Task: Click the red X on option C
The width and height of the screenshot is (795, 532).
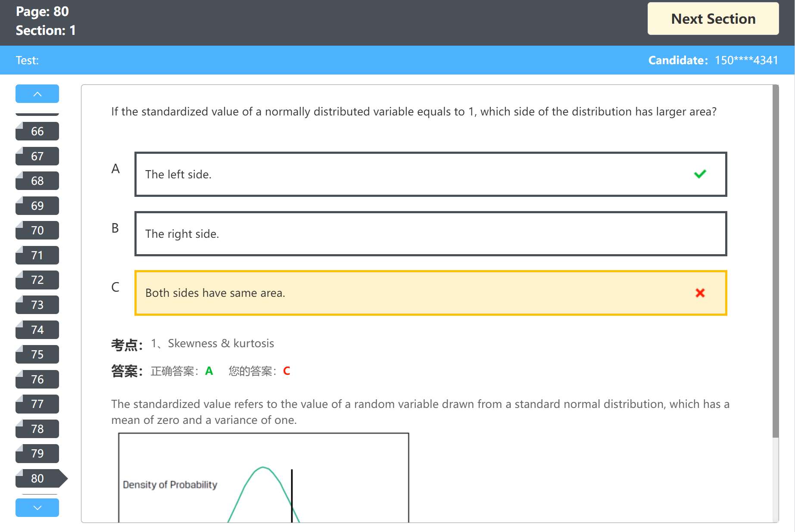Action: (700, 293)
